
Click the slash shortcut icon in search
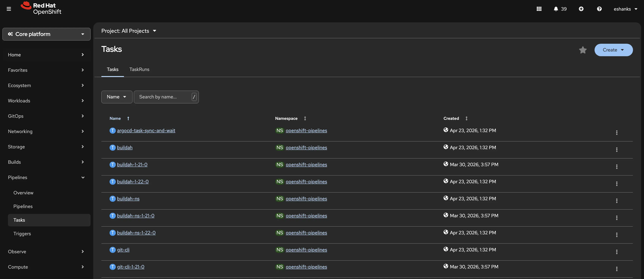(194, 97)
